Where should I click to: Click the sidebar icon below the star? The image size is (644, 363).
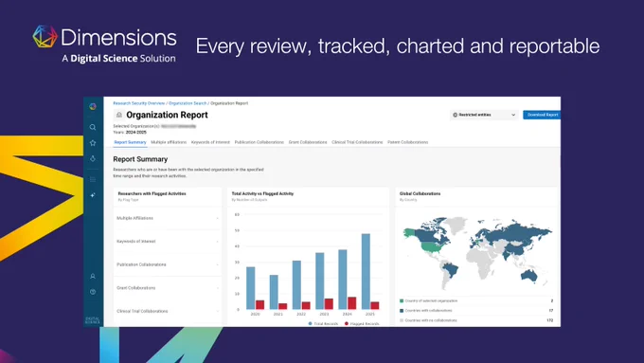coord(93,158)
